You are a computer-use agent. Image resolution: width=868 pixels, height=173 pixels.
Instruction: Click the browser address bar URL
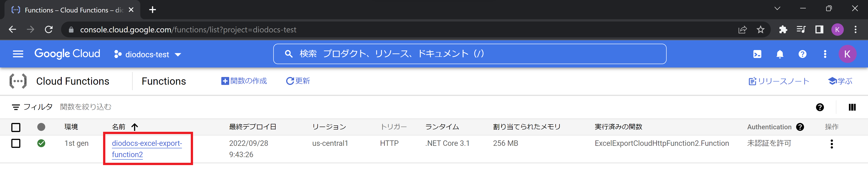point(188,30)
